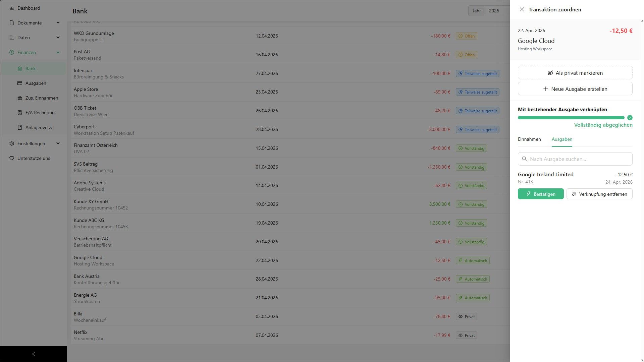Select the Ausgaben tab in panel
This screenshot has width=644, height=362.
(562, 139)
